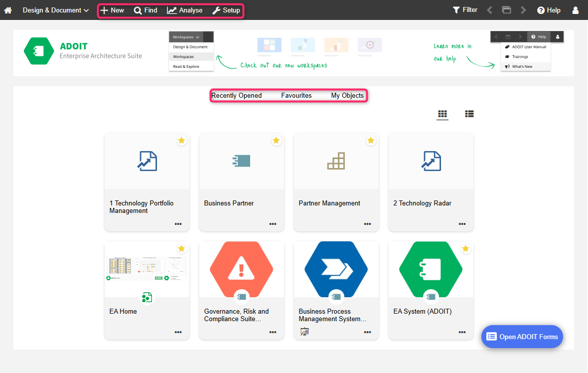
Task: Select the My Objects tab
Action: (x=347, y=95)
